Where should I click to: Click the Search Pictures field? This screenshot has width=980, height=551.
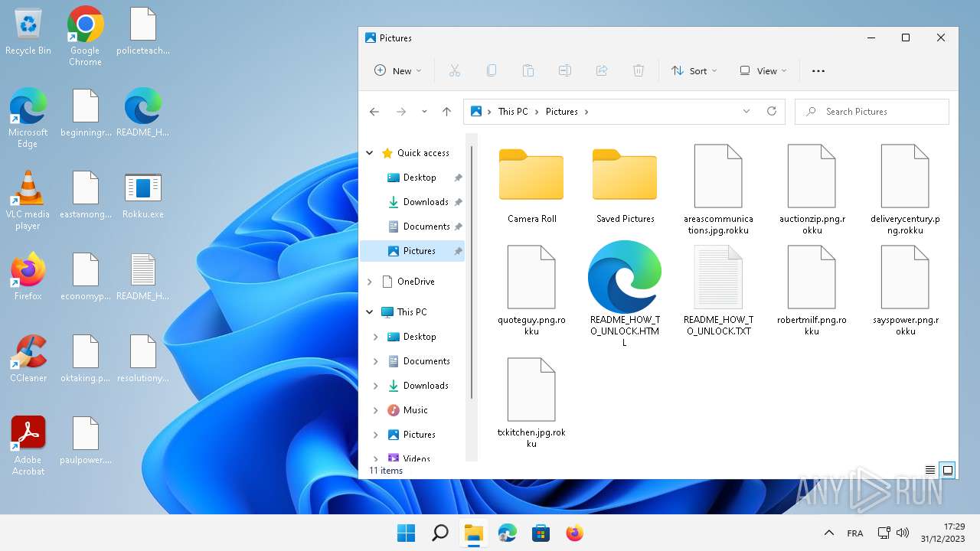tap(872, 112)
